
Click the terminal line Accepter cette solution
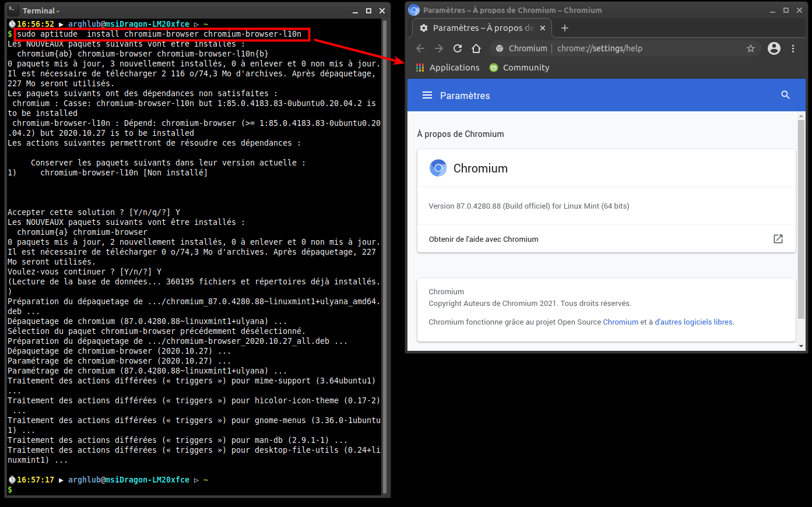94,212
